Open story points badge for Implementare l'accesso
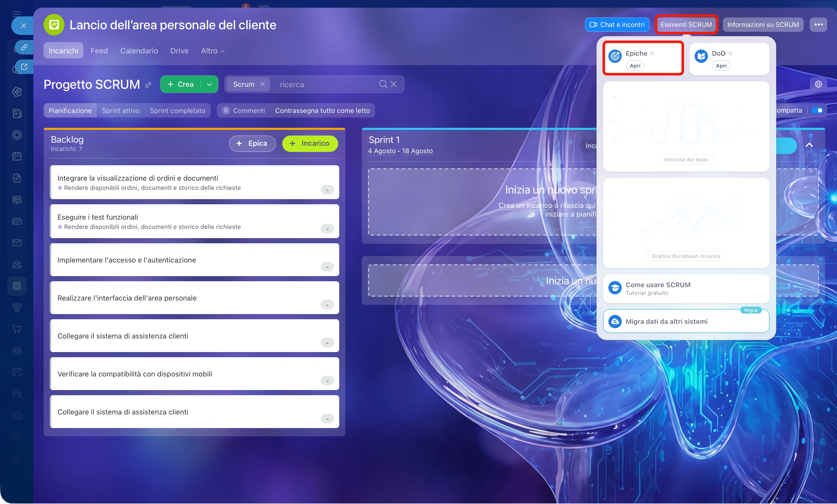 tap(327, 267)
